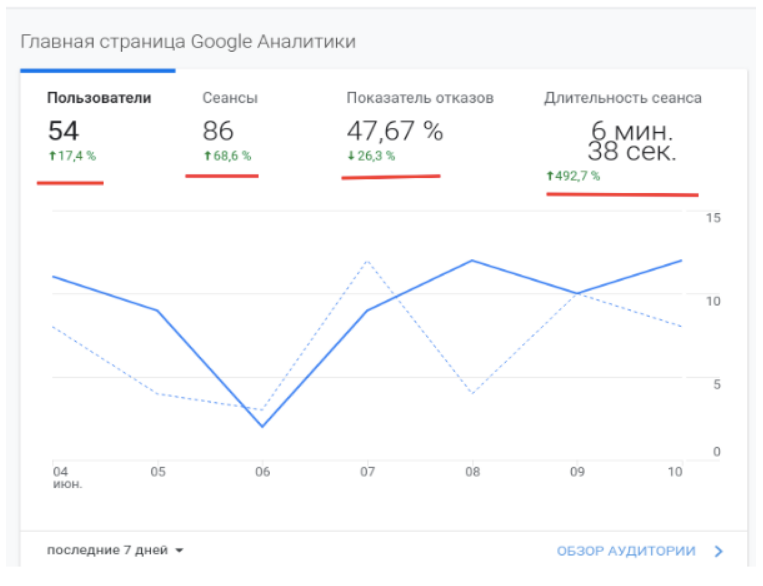Click the Главная страница Google Аналитики title

tap(188, 42)
